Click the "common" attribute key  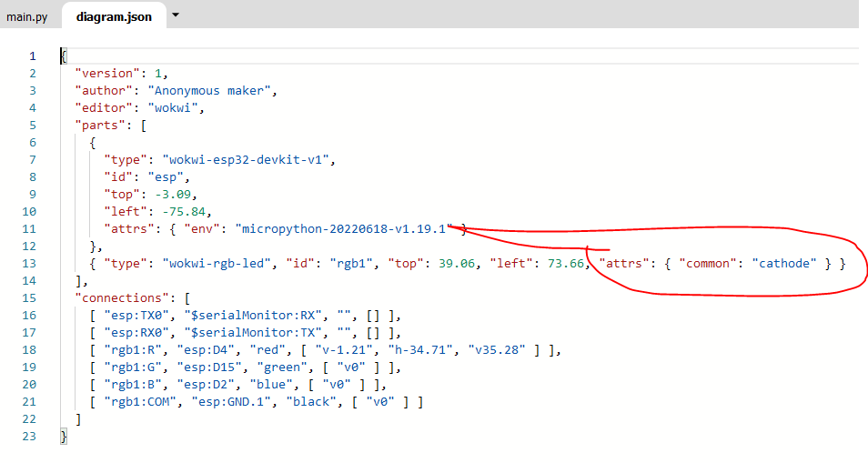pyautogui.click(x=708, y=263)
